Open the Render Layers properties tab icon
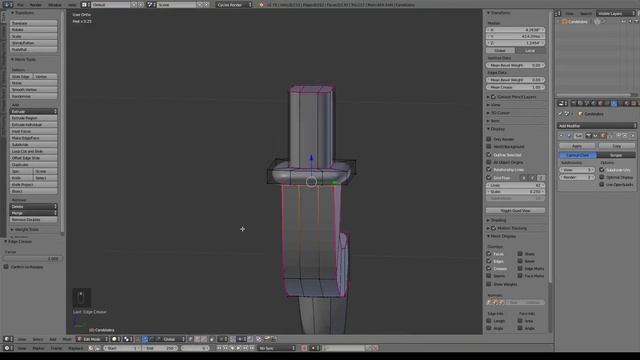Screen dimensions: 640x360 [x=580, y=103]
